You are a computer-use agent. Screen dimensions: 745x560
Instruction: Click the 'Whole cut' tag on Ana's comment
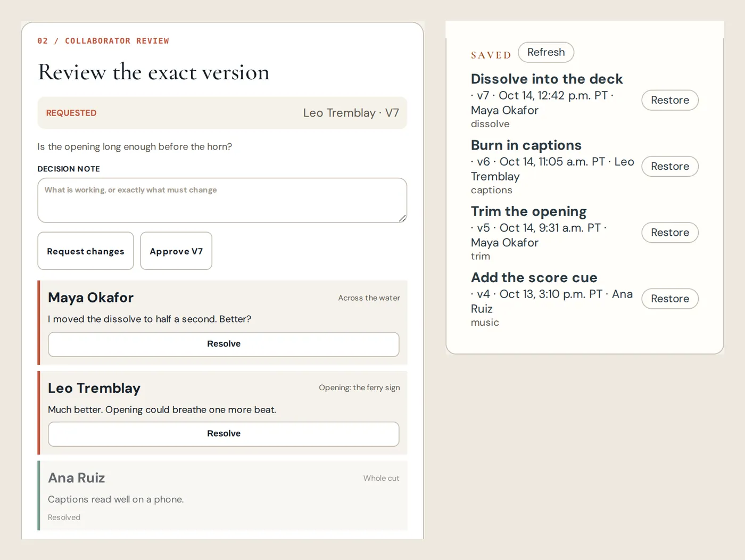point(382,478)
